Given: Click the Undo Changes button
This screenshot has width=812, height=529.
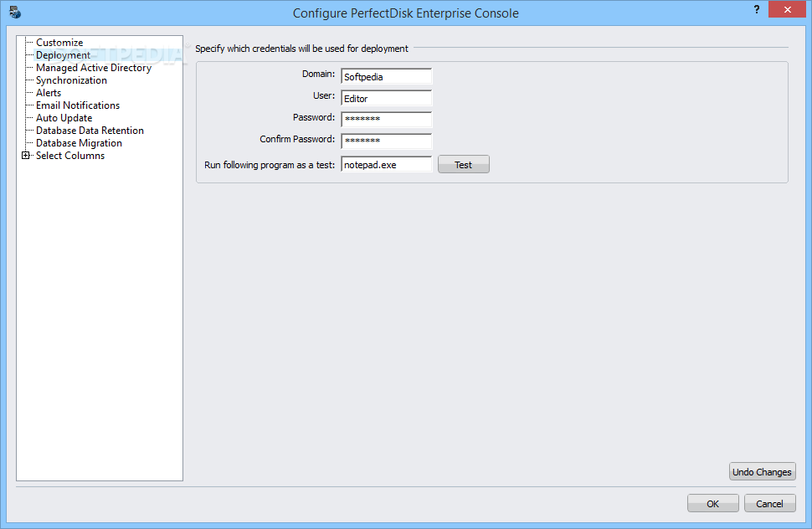Looking at the screenshot, I should click(x=763, y=471).
